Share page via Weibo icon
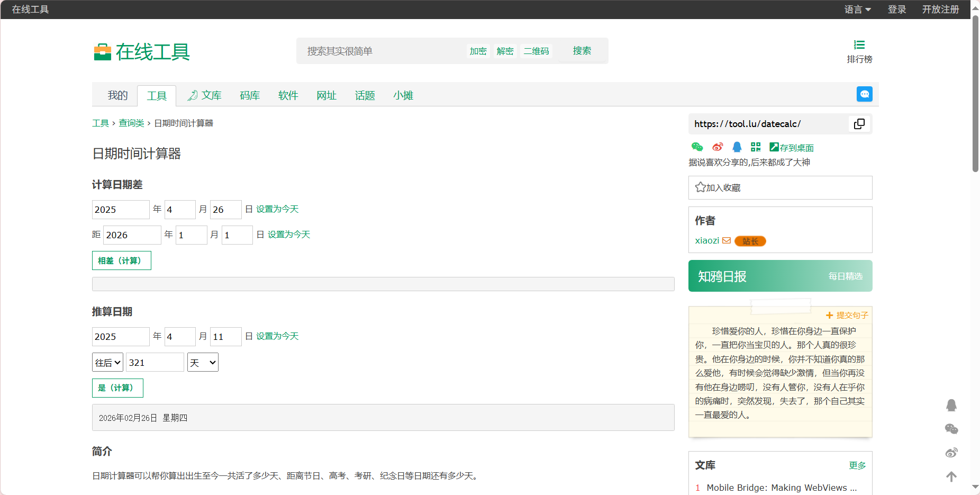The height and width of the screenshot is (495, 980). click(x=717, y=147)
